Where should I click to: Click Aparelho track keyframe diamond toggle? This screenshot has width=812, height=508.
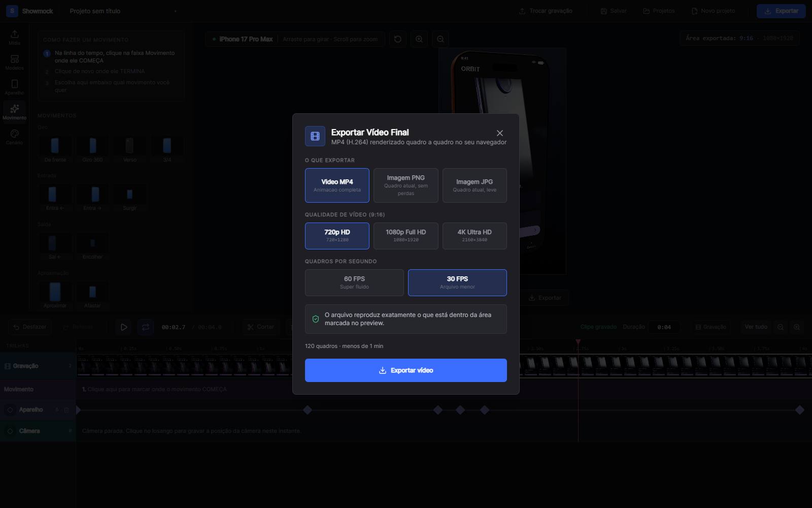click(x=10, y=410)
